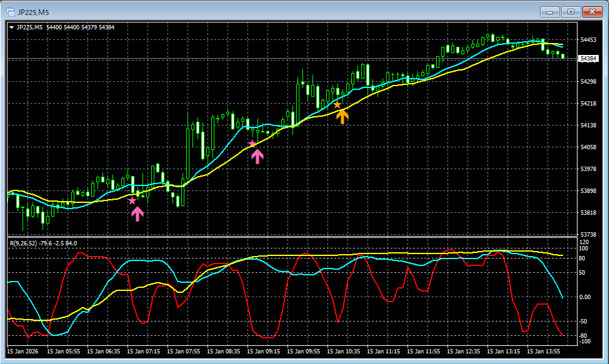The width and height of the screenshot is (610, 364).
Task: Select the pink star near 07:15
Action: click(x=132, y=201)
